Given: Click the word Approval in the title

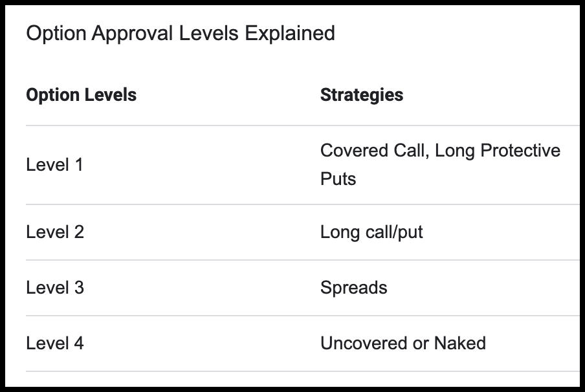Looking at the screenshot, I should [x=133, y=34].
